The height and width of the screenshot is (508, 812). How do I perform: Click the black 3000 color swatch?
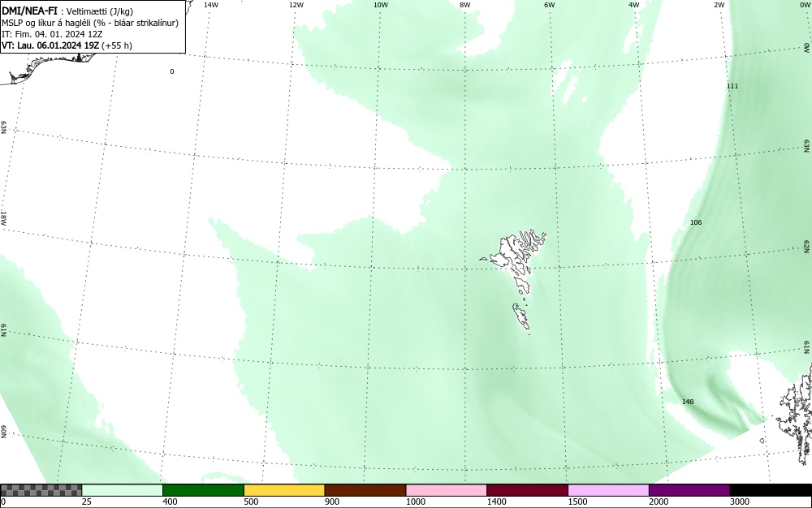771,490
